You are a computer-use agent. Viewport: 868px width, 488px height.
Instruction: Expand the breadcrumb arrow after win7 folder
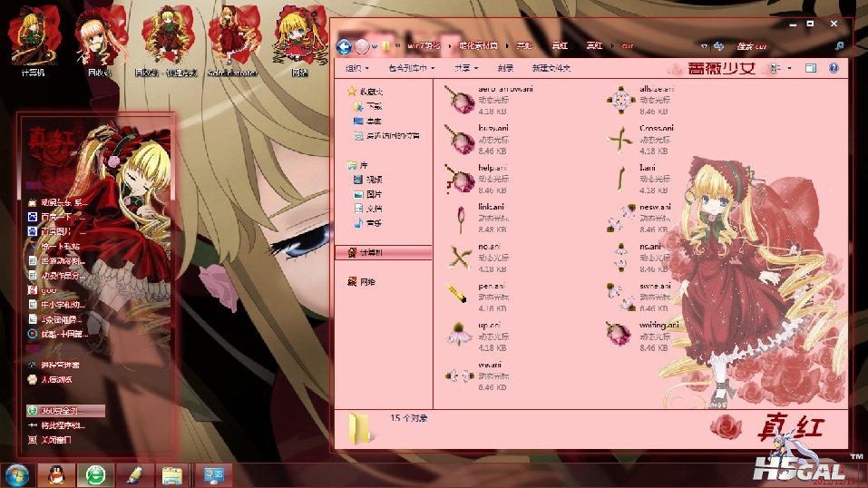[x=450, y=46]
